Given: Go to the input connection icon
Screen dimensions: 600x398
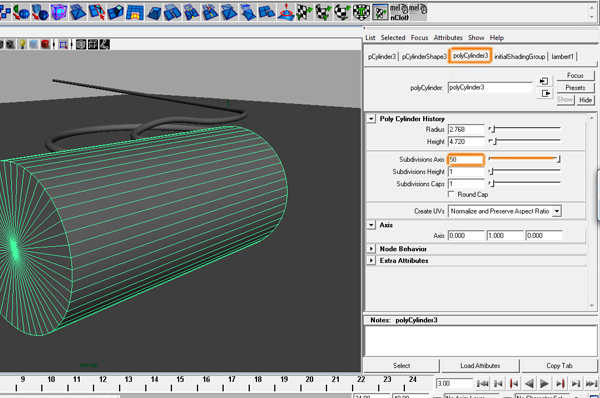Looking at the screenshot, I should coord(544,81).
